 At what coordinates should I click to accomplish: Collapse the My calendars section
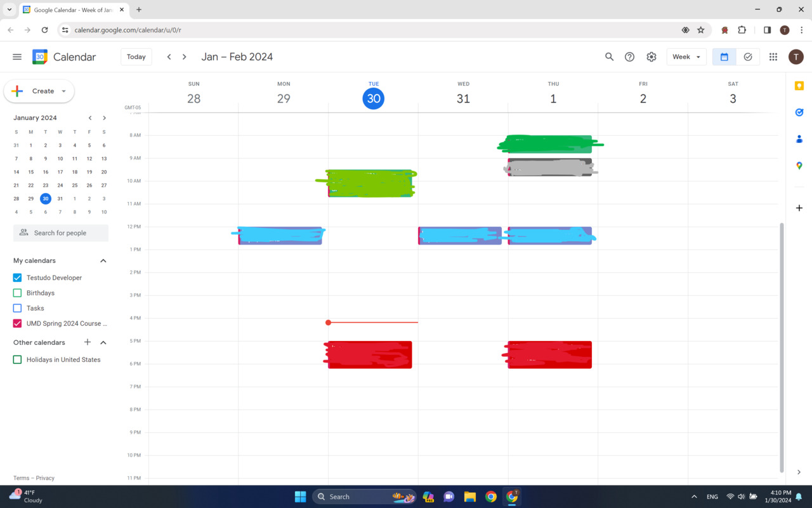click(103, 260)
